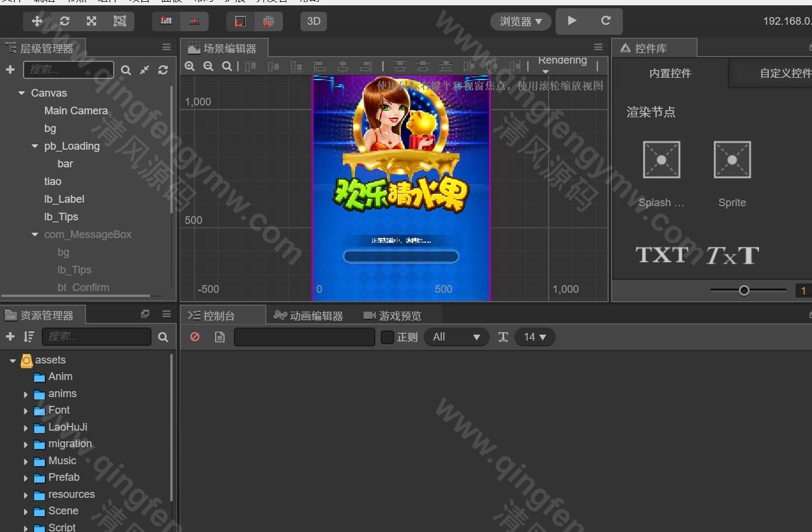The height and width of the screenshot is (532, 812).
Task: Align nodes to vertical center
Action: [x=273, y=66]
